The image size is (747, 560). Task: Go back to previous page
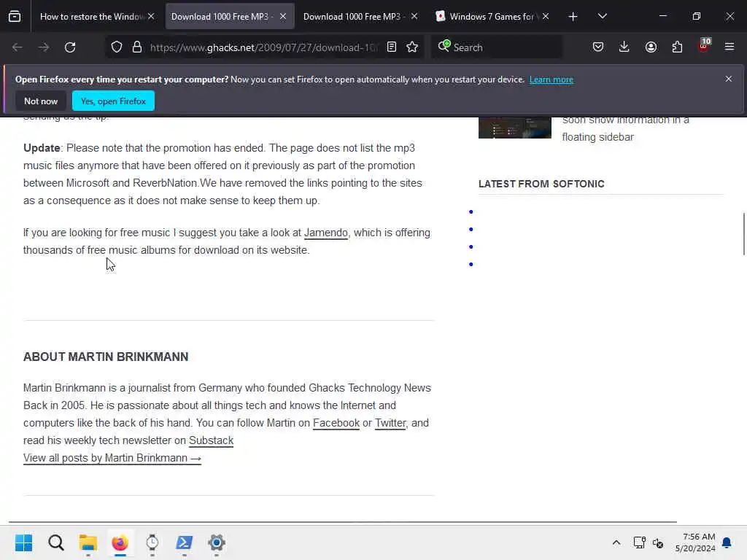point(18,47)
